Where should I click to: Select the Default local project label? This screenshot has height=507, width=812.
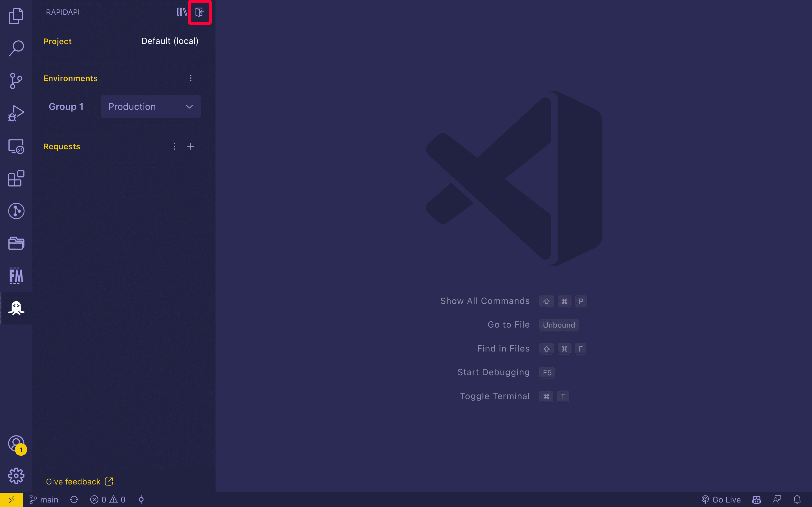coord(169,41)
